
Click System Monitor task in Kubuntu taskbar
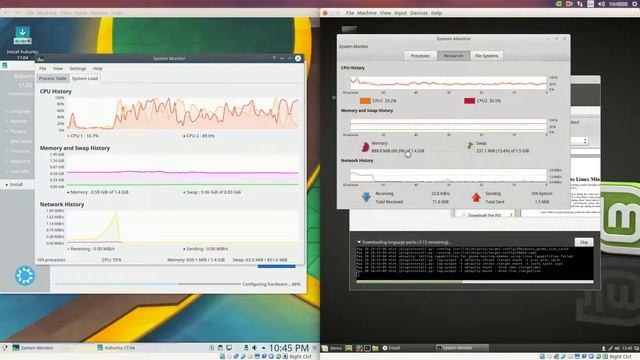coord(33,348)
